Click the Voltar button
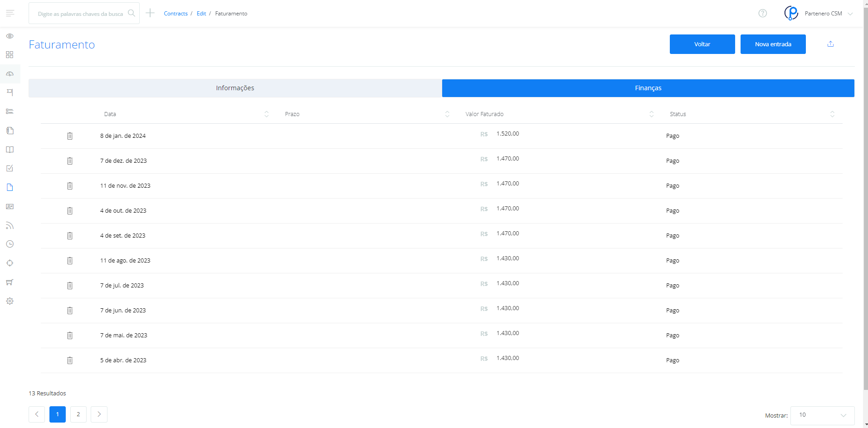The height and width of the screenshot is (428, 868). coord(702,44)
